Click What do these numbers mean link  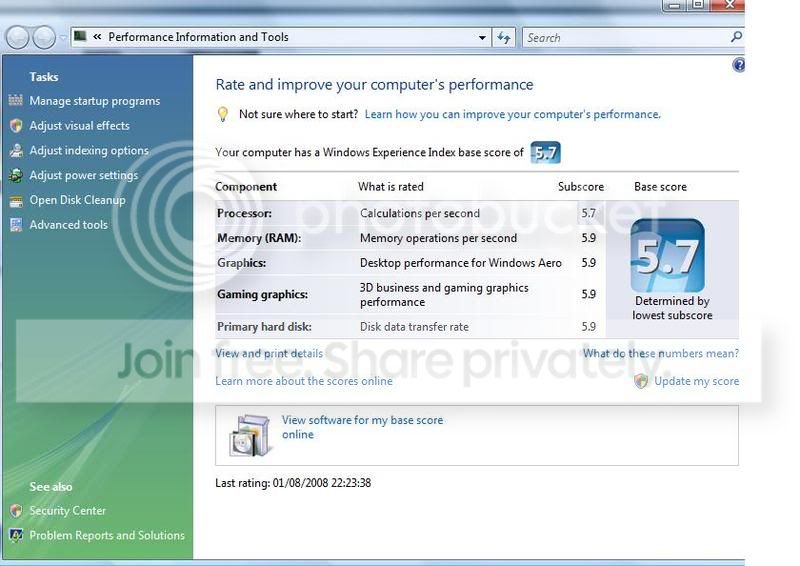click(x=660, y=353)
